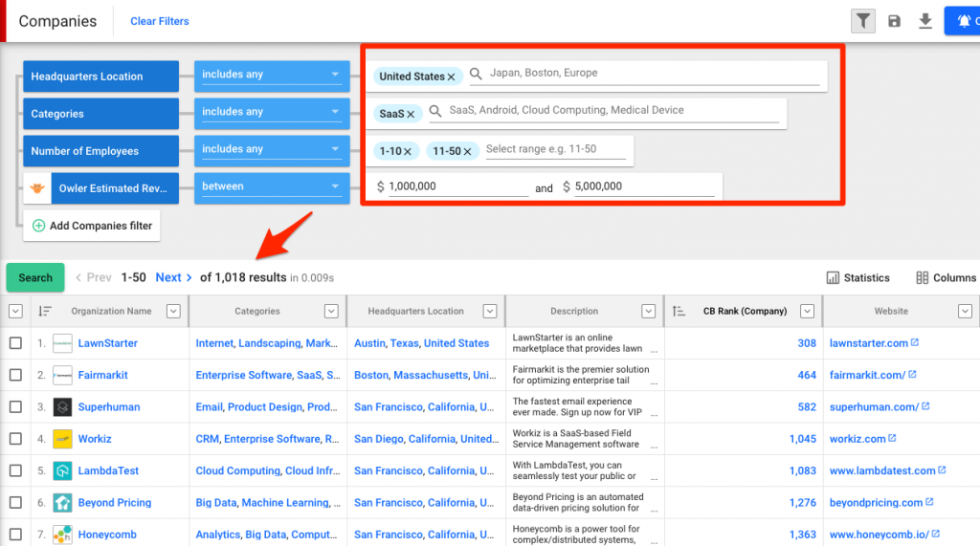Click plus icon on Add Companies filter
This screenshot has height=546, width=980.
point(38,226)
